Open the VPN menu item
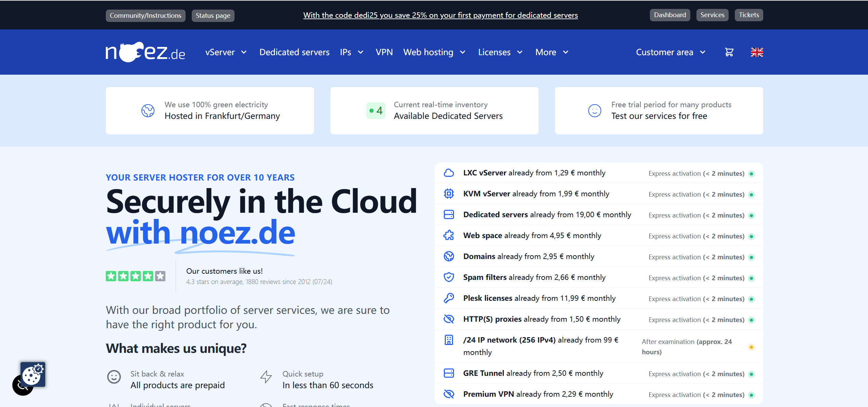Image resolution: width=868 pixels, height=407 pixels. [384, 52]
